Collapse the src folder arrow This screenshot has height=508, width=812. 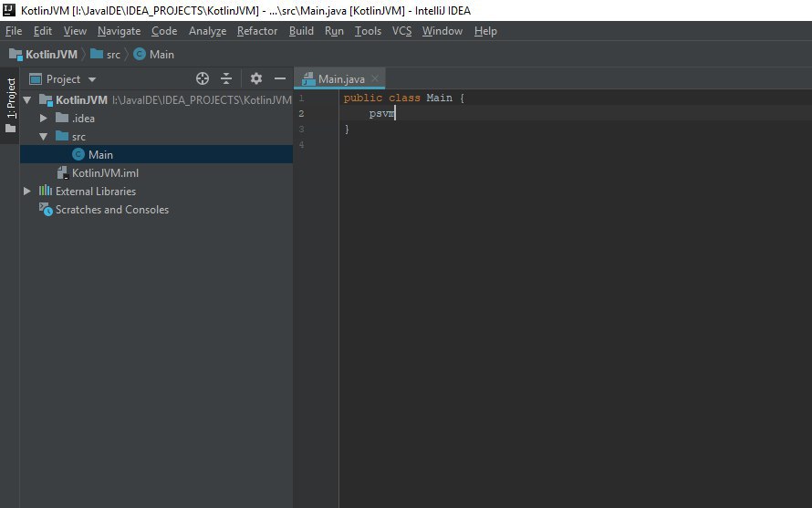tap(44, 137)
